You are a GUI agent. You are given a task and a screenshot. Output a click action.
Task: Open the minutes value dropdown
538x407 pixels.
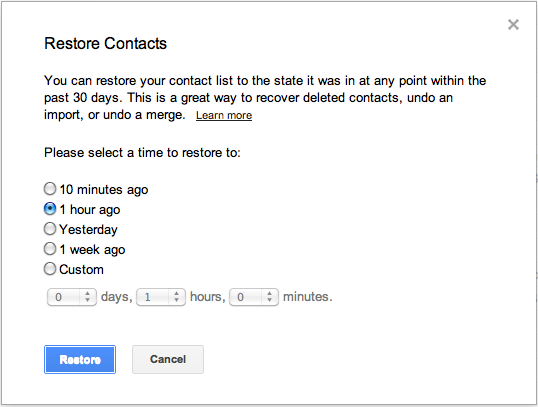[254, 297]
